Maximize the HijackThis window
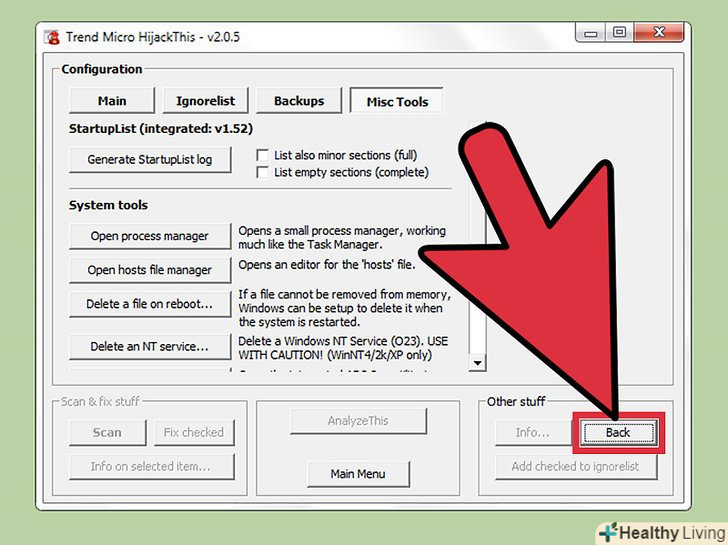The height and width of the screenshot is (545, 728). pyautogui.click(x=619, y=32)
